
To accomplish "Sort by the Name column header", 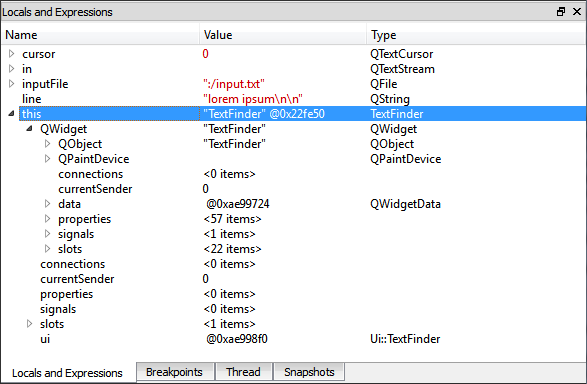I will (100, 35).
